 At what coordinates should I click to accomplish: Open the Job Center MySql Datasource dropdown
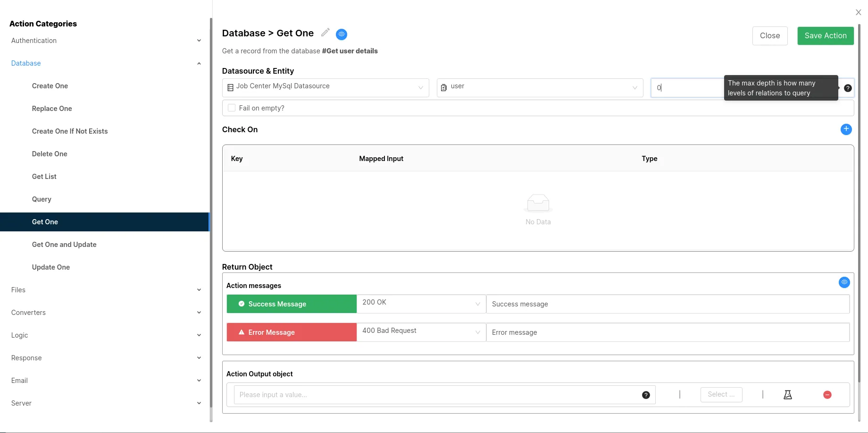pos(325,88)
